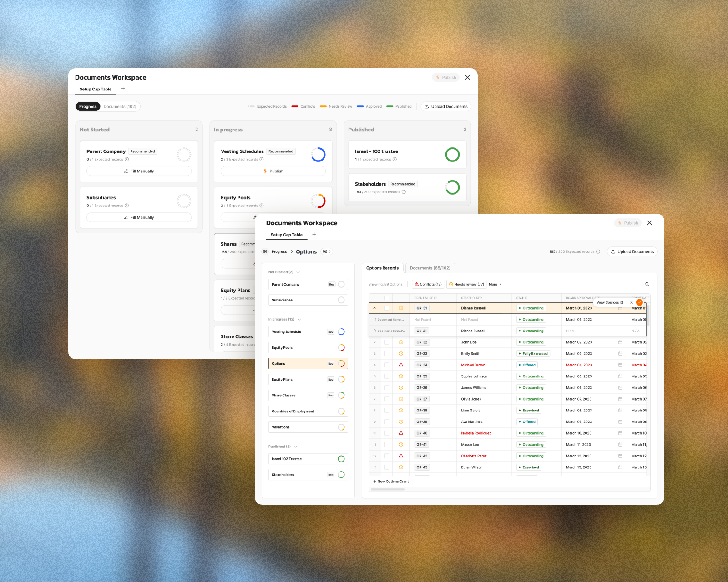Open Documents (102) tab in back window

pyautogui.click(x=120, y=106)
